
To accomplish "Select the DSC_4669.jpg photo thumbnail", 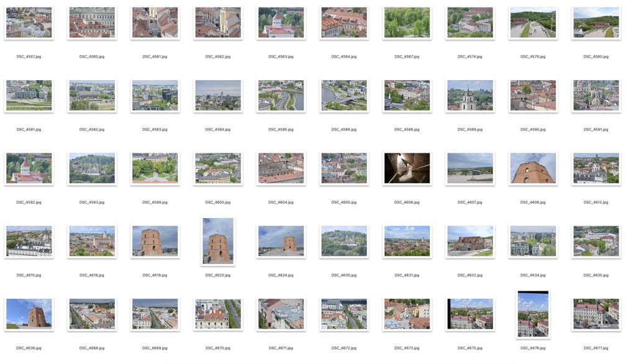I will (155, 314).
